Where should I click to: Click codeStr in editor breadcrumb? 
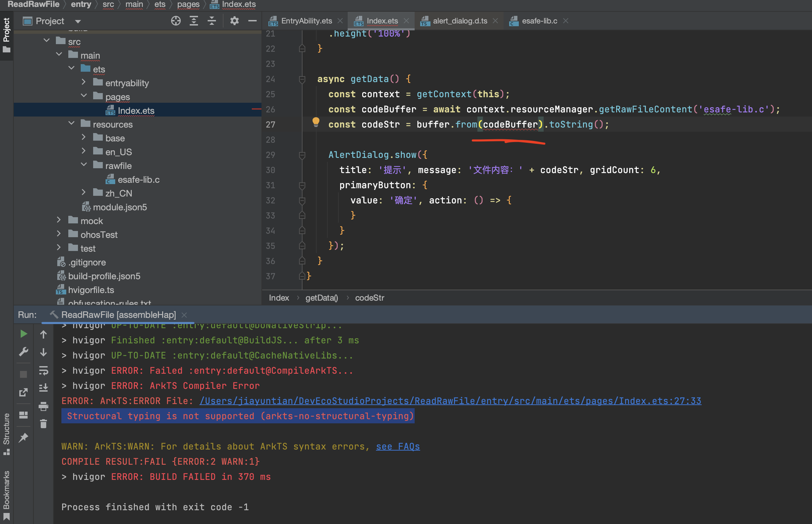[x=370, y=298]
